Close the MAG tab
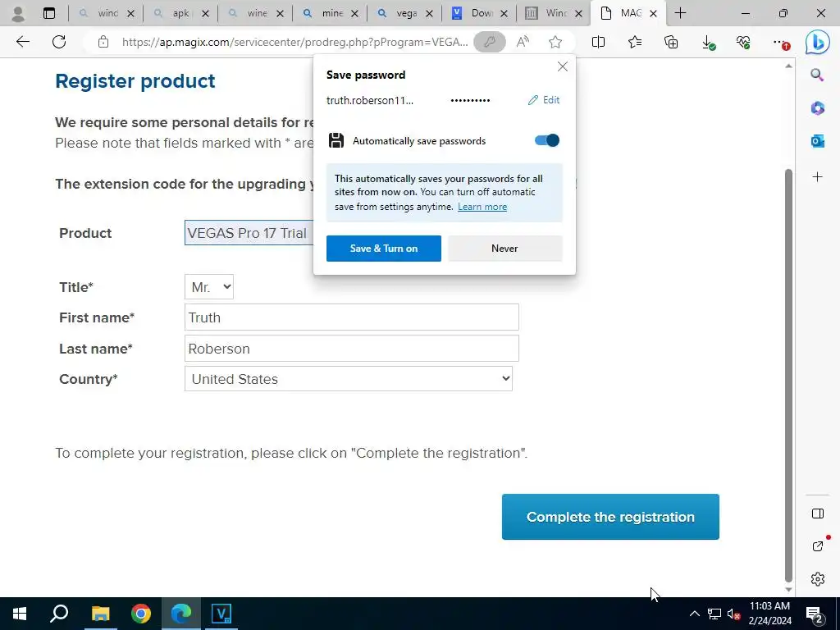The width and height of the screenshot is (840, 630). click(653, 14)
